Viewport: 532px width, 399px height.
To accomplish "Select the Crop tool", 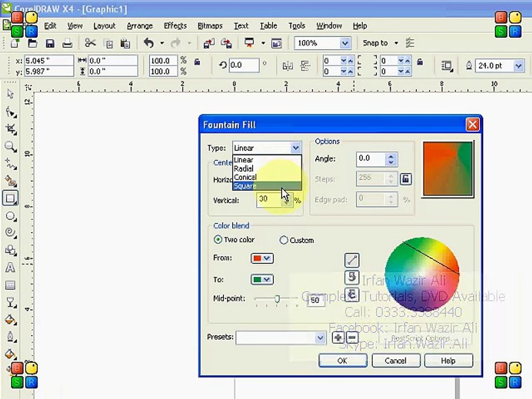I will click(x=11, y=129).
